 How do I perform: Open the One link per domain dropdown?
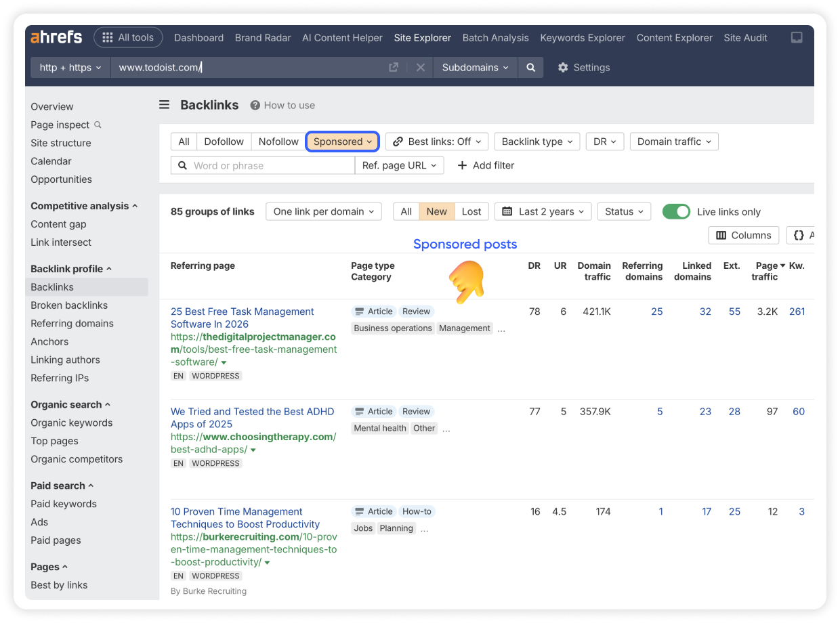pyautogui.click(x=323, y=211)
